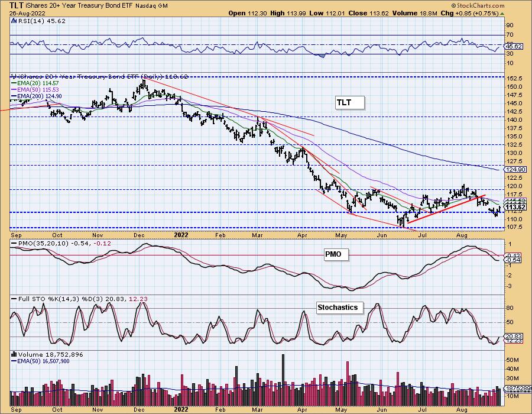Click the stochastic axis label 50
Screen dimensions: 532x414
click(x=510, y=322)
